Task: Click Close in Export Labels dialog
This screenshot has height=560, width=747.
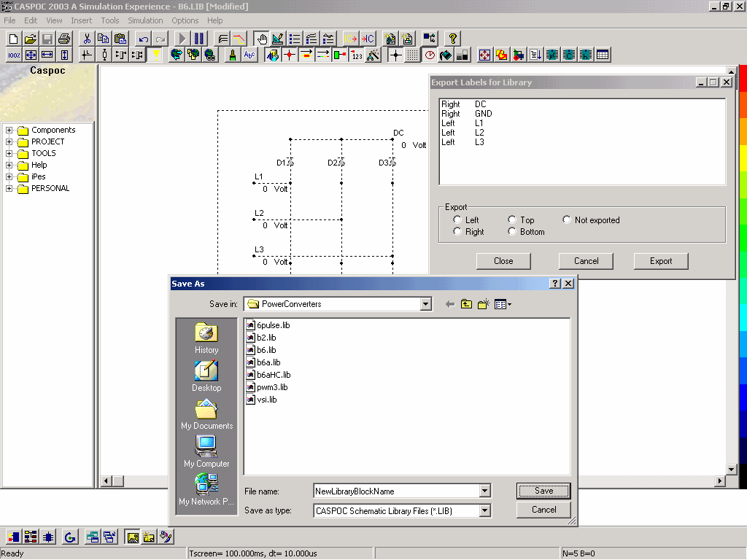Action: click(x=503, y=261)
